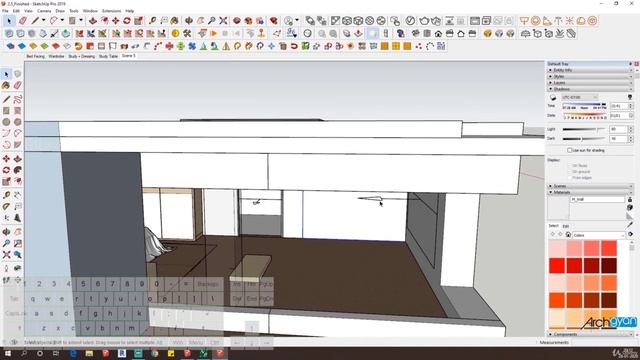The width and height of the screenshot is (640, 360).
Task: Click the Light intensity slider
Action: (584, 129)
